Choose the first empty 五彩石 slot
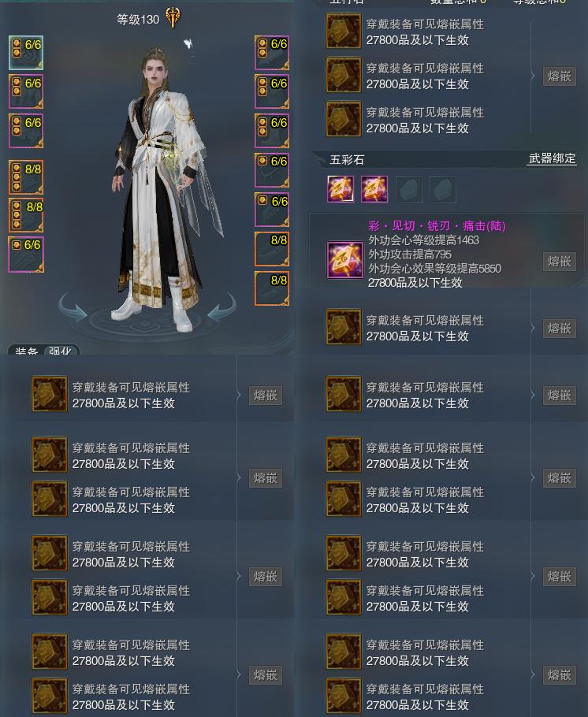The height and width of the screenshot is (717, 588). pyautogui.click(x=408, y=189)
